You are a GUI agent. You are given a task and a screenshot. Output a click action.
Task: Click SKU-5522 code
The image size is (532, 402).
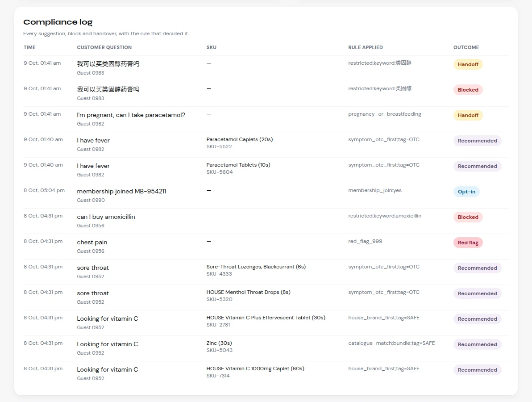click(219, 147)
